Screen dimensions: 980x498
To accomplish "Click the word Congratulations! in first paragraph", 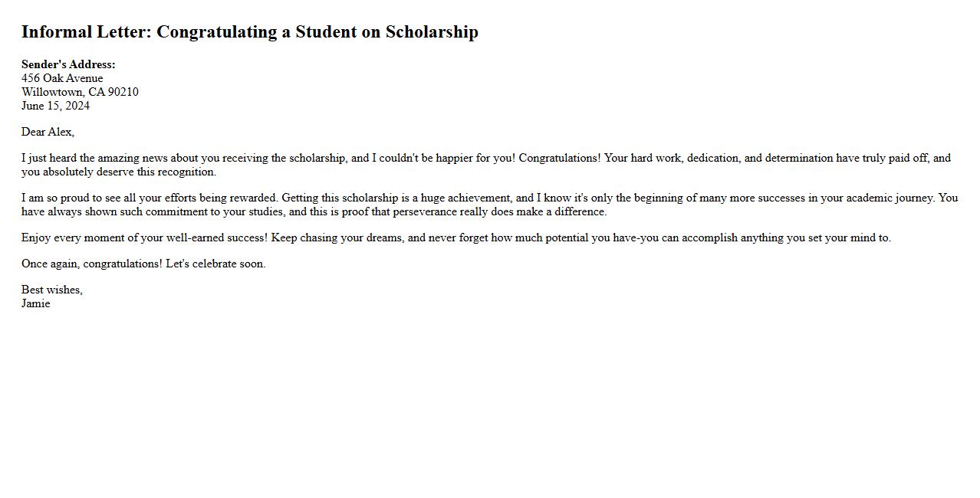I will (559, 159).
